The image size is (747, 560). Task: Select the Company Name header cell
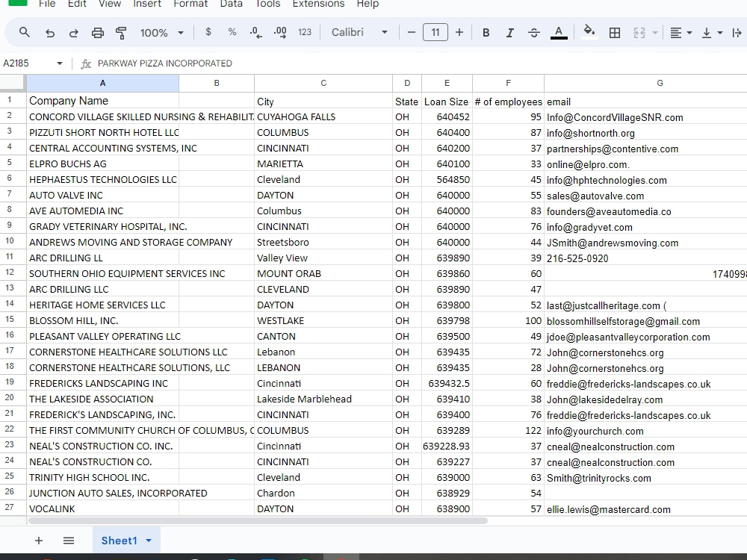pos(102,101)
